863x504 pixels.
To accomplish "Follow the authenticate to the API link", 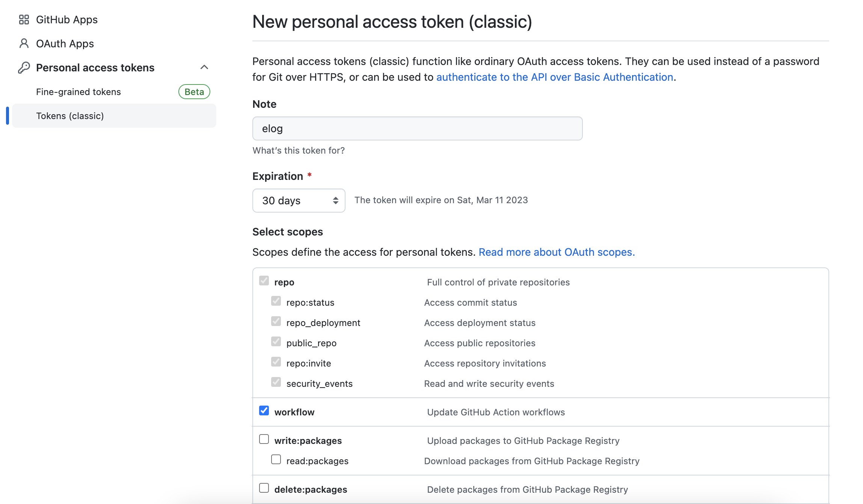I will (554, 77).
